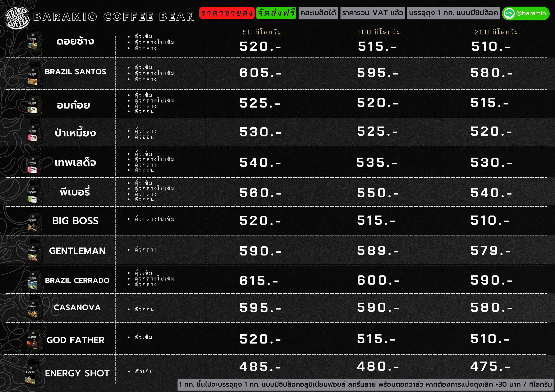Click the อมก๋อย coffee bag image
The height and width of the screenshot is (392, 555).
[34, 103]
